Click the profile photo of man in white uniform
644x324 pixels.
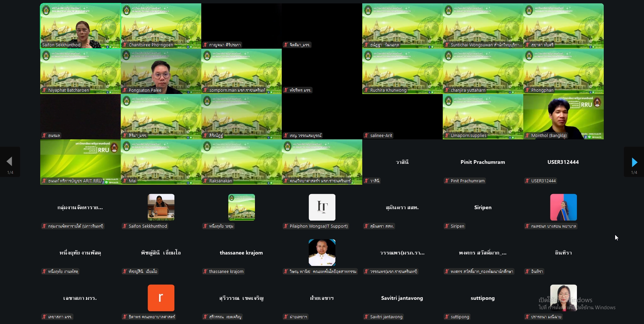322,252
